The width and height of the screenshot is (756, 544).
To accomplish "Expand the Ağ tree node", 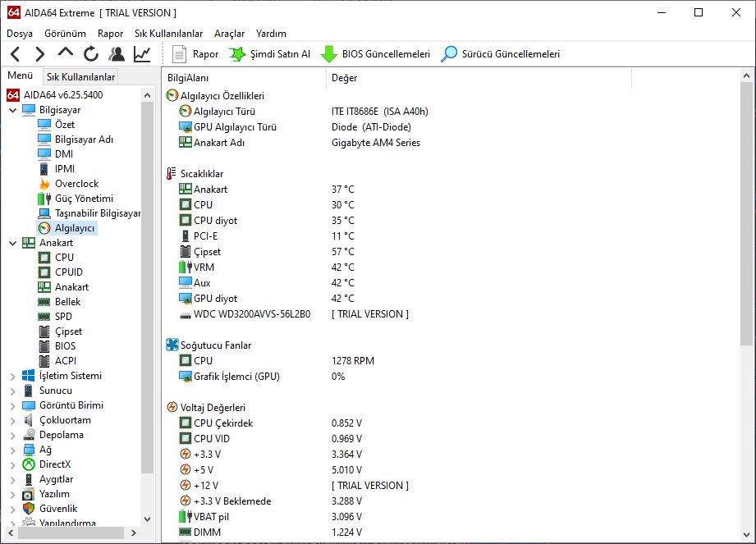I will [12, 450].
